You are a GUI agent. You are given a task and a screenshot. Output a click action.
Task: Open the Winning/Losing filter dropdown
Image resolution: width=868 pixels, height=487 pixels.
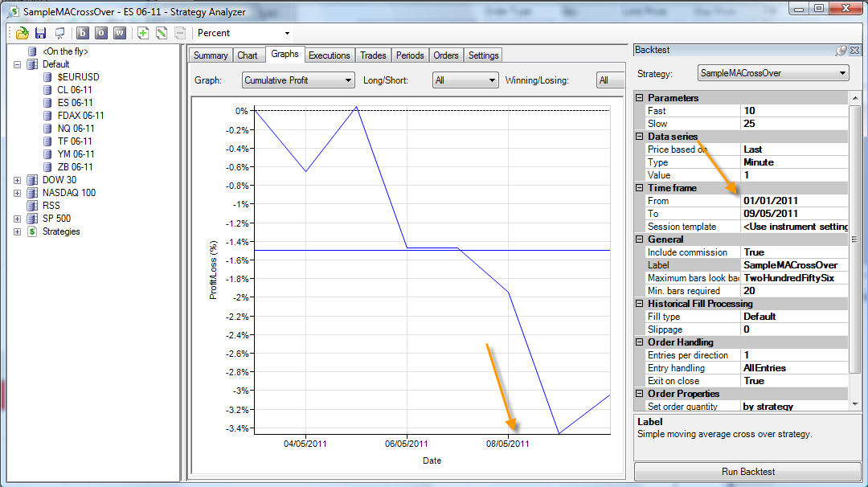[x=610, y=80]
